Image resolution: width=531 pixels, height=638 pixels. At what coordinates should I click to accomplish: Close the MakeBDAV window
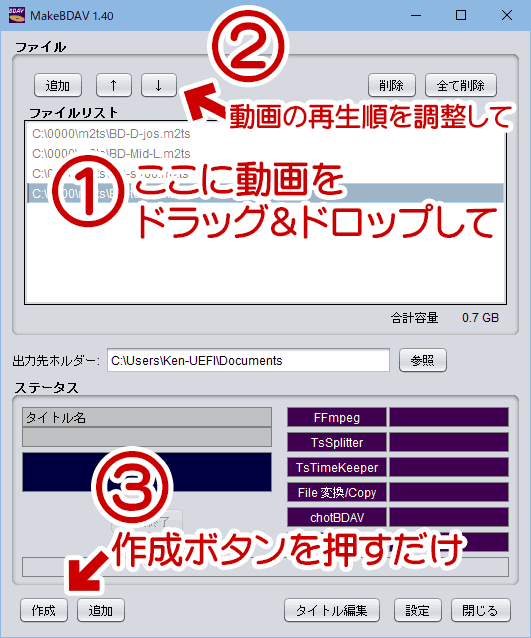[x=507, y=15]
